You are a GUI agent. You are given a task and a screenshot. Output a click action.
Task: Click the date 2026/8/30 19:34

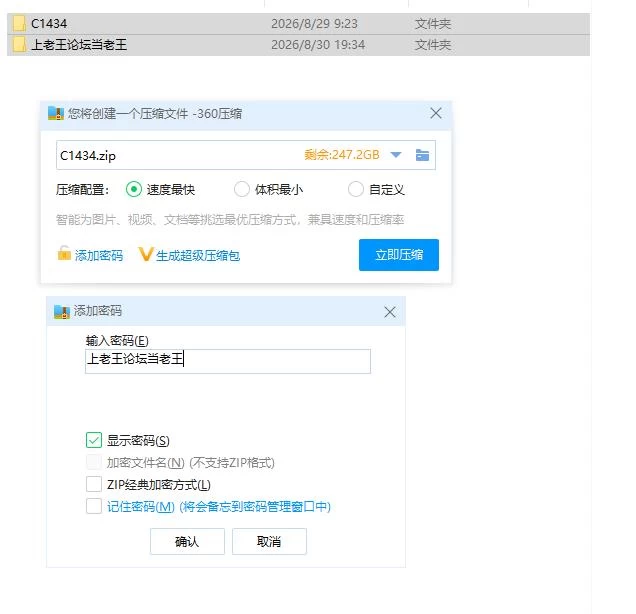[x=318, y=45]
